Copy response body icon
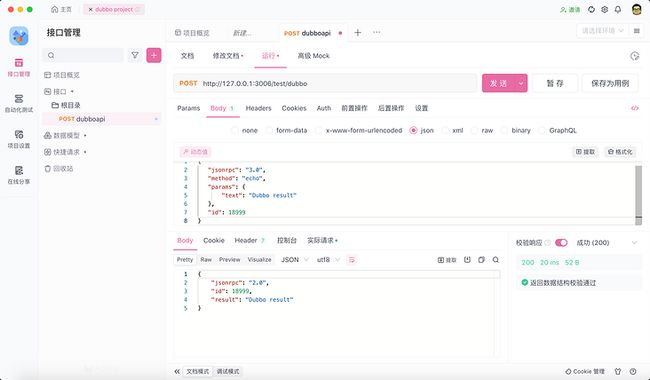Screen dimensions: 650x380 pyautogui.click(x=481, y=260)
